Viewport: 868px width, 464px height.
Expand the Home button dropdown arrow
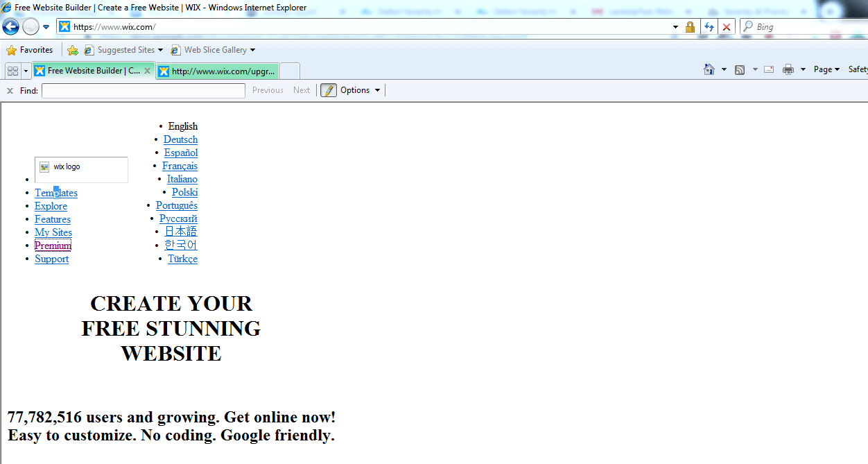click(x=724, y=69)
